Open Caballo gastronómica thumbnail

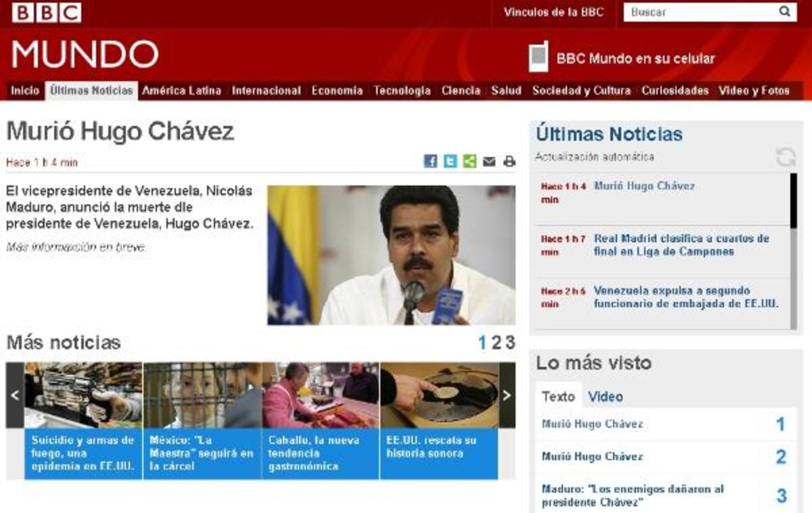coord(321,395)
